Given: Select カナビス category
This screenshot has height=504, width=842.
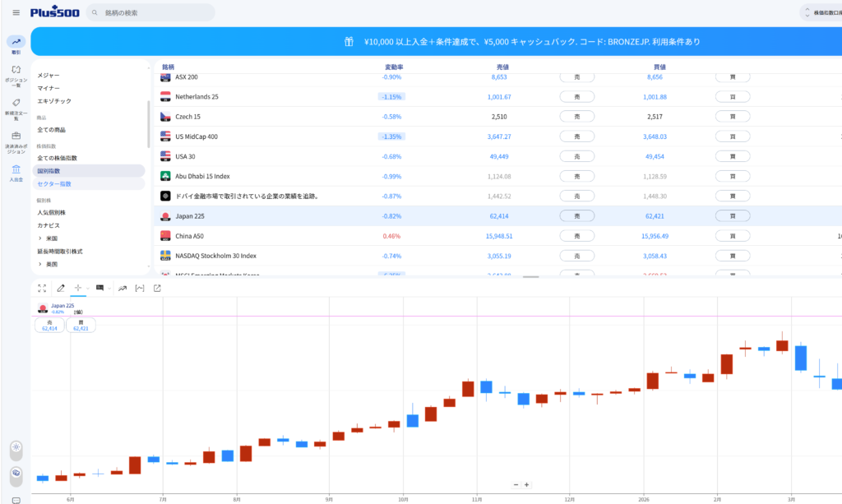Looking at the screenshot, I should (x=49, y=225).
